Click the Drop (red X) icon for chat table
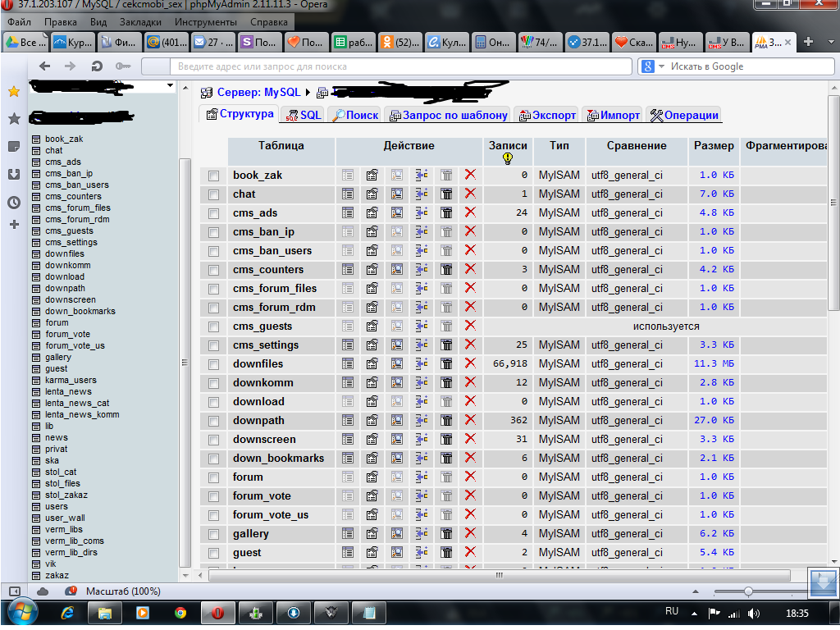The width and height of the screenshot is (840, 630). [x=470, y=194]
